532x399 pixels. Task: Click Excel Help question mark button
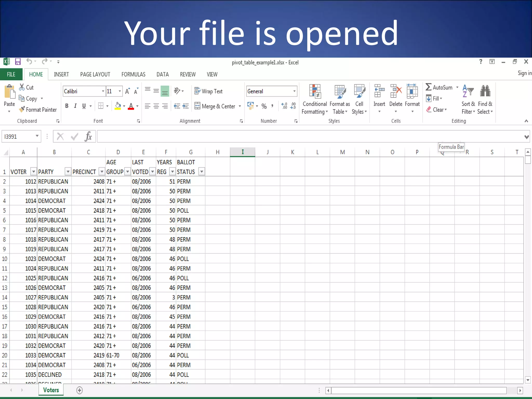coord(481,62)
